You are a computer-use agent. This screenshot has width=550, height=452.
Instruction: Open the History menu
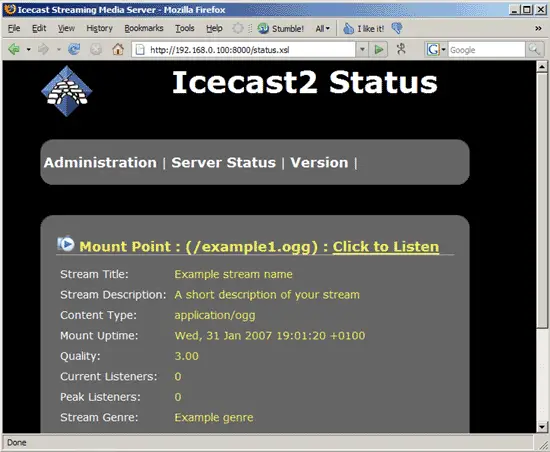(99, 28)
